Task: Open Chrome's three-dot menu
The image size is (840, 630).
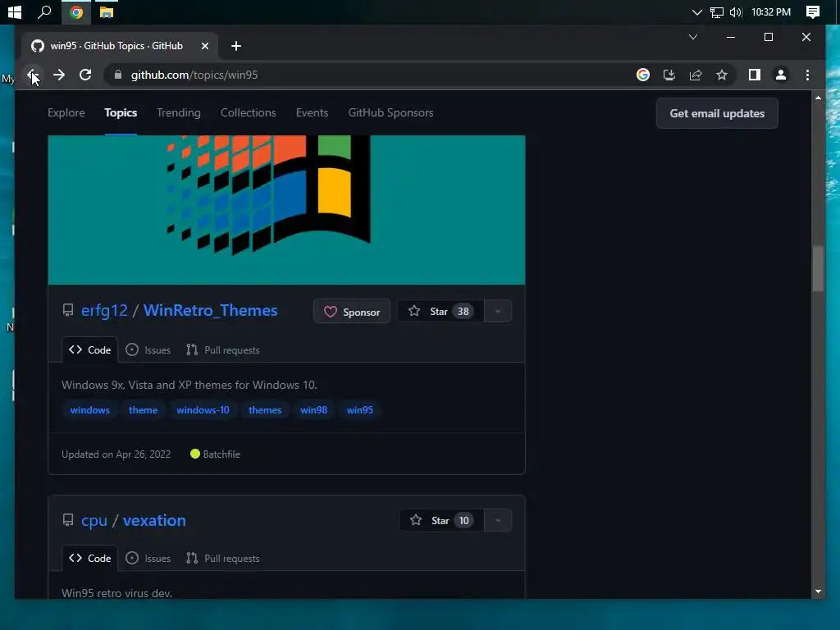Action: [x=807, y=75]
